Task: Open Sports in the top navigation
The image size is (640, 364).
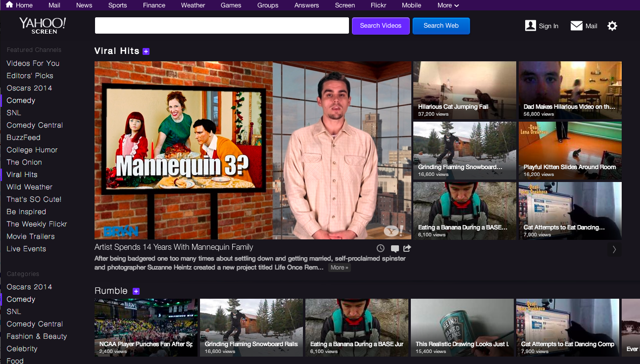Action: 118,5
